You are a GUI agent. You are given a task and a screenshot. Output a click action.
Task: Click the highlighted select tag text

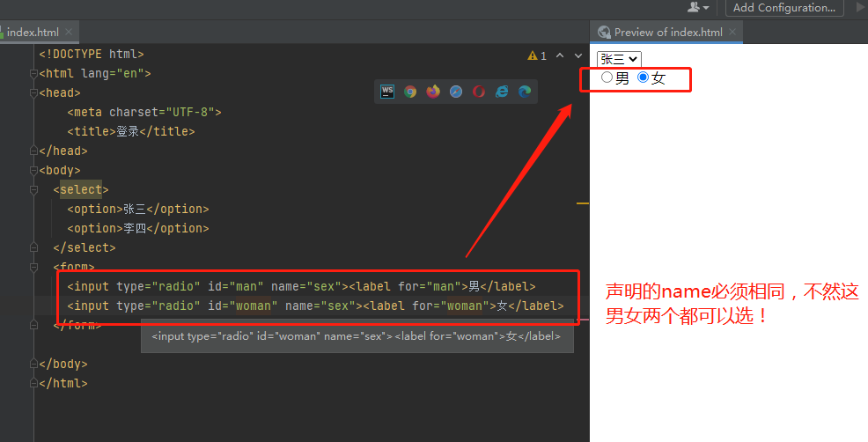pyautogui.click(x=81, y=189)
